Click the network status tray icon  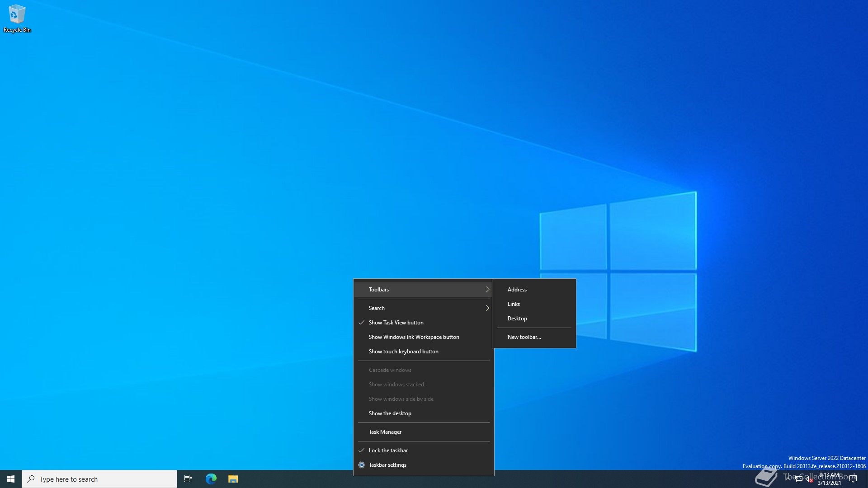click(799, 479)
